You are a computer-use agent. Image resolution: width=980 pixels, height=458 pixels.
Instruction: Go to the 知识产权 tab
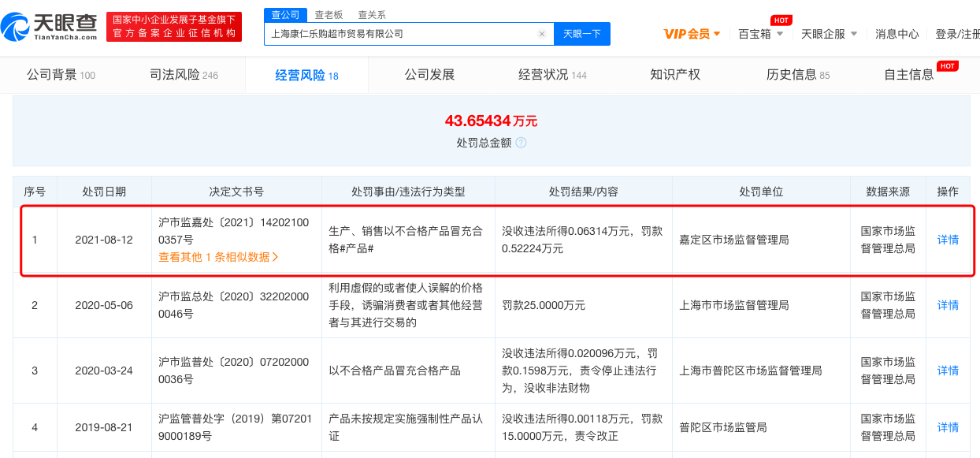tap(675, 75)
